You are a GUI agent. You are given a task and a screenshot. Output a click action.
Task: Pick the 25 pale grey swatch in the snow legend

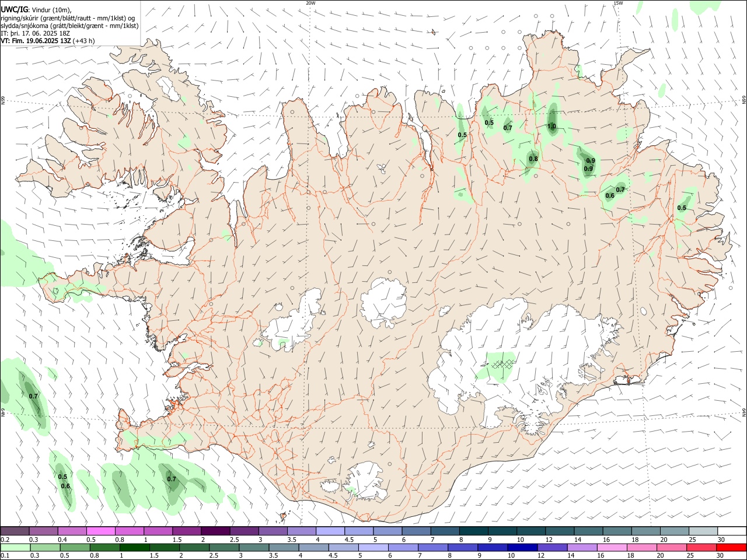pyautogui.click(x=704, y=531)
